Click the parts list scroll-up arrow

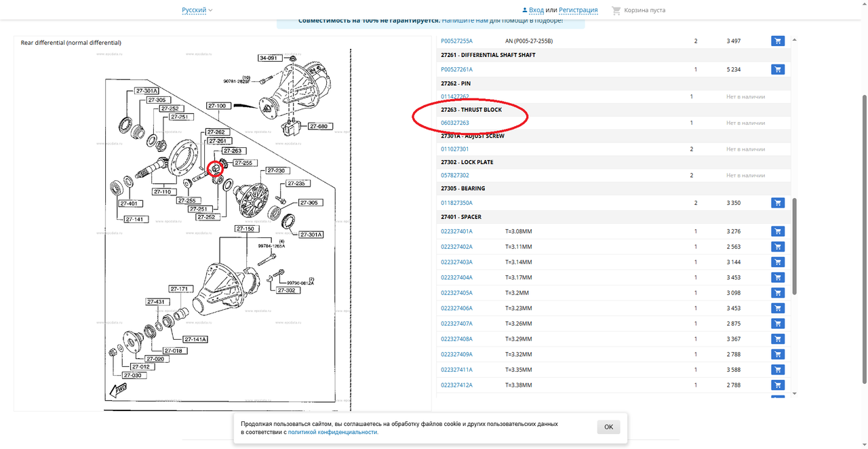point(795,40)
